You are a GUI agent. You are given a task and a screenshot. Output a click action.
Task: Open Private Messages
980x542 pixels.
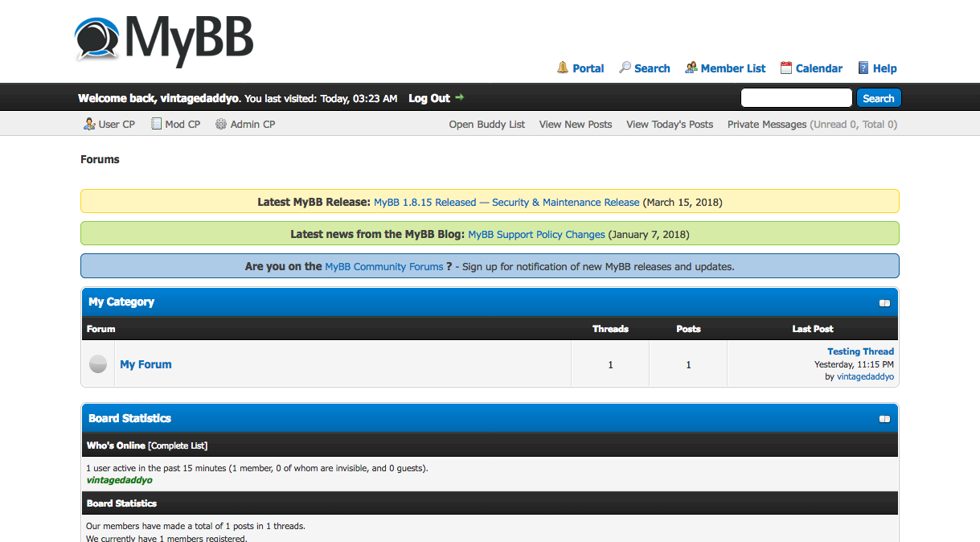(767, 124)
